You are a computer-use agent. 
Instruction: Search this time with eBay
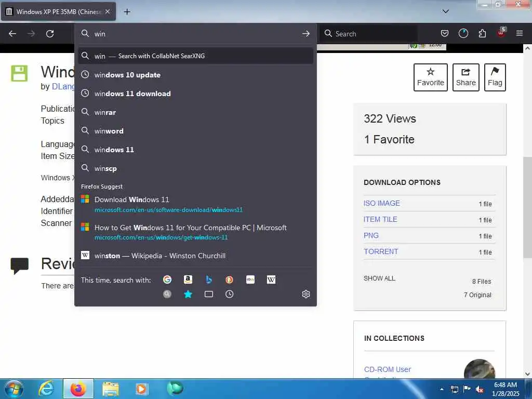[250, 280]
